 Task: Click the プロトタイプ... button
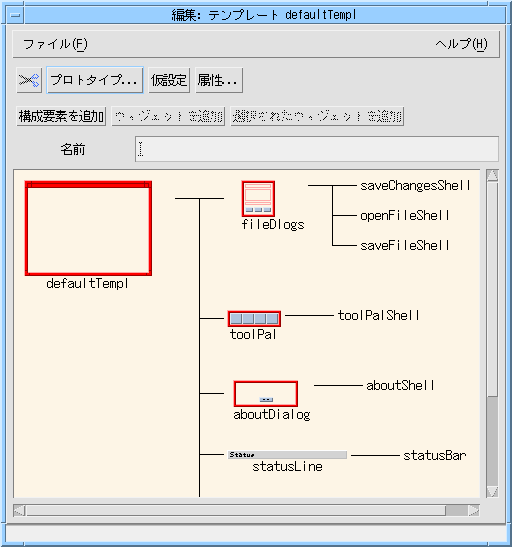pos(95,80)
